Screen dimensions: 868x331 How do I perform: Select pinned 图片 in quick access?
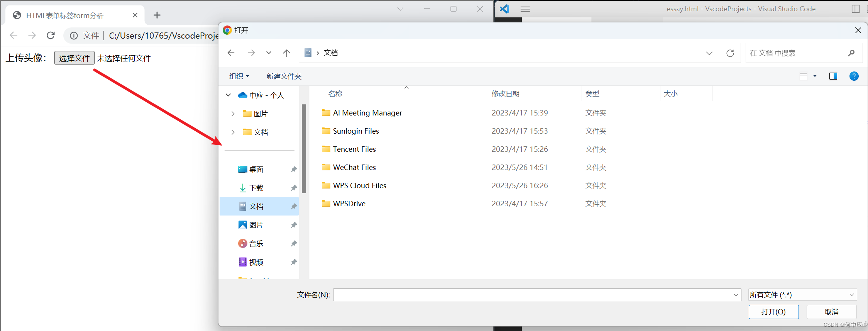(x=251, y=225)
